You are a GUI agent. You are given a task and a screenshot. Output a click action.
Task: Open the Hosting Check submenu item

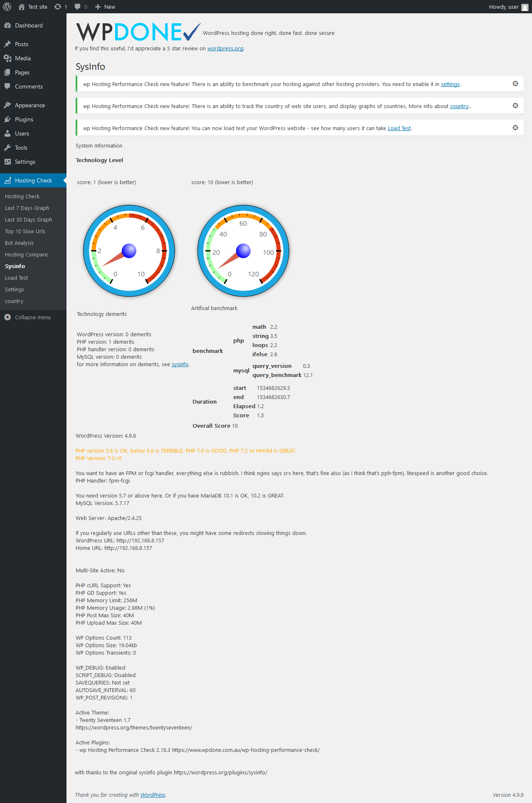point(22,196)
